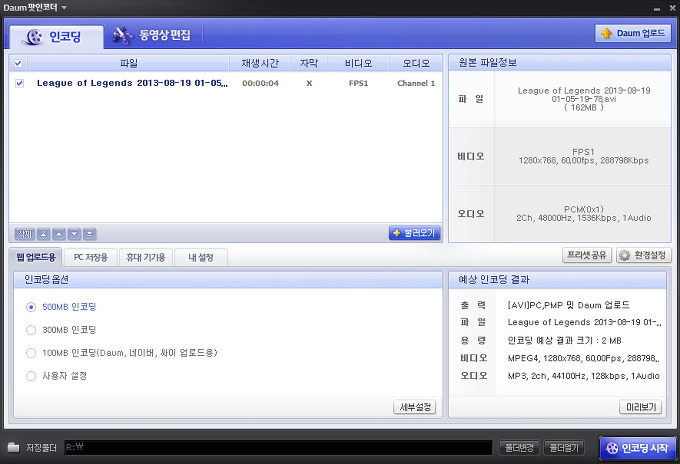680x464 pixels.
Task: Select the League of Legends 2013-08-19 file row
Action: point(226,83)
